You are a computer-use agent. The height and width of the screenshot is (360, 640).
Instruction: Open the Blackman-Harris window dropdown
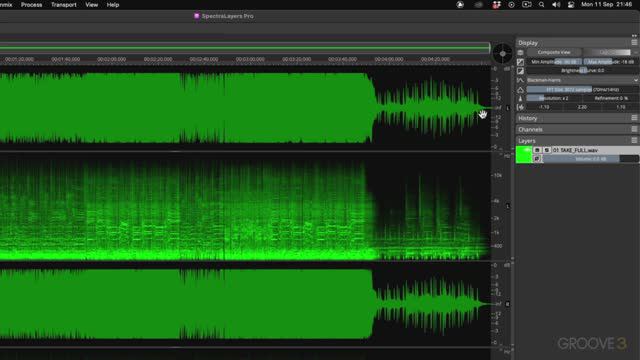[582, 80]
